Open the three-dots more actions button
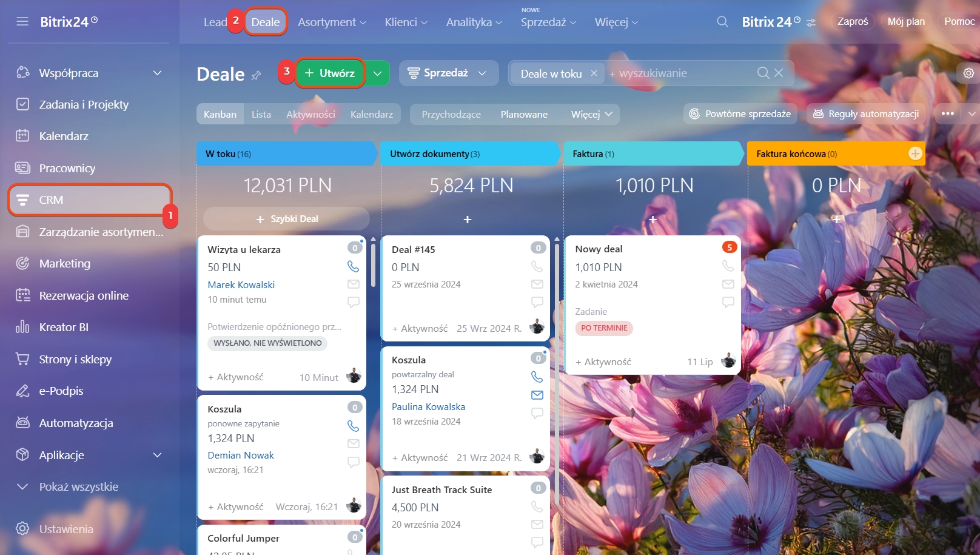 point(948,113)
